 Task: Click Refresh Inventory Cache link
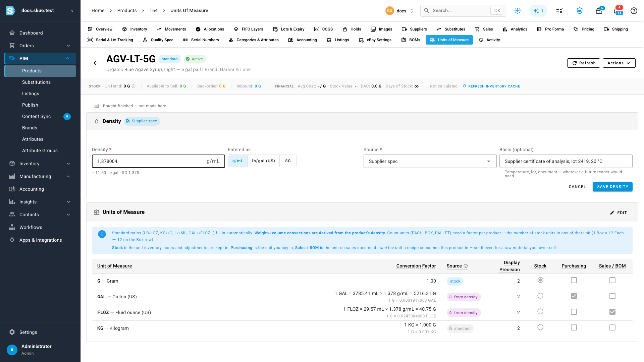pyautogui.click(x=491, y=86)
